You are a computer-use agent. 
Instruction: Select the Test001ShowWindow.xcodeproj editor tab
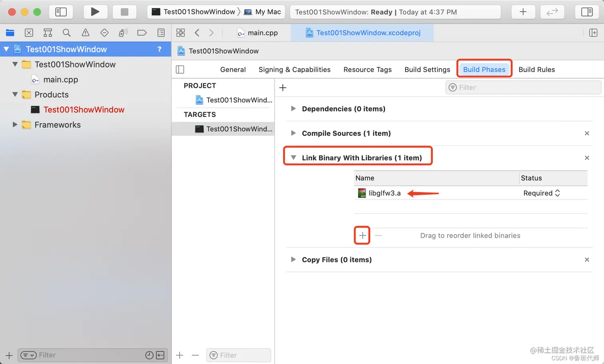click(x=363, y=33)
